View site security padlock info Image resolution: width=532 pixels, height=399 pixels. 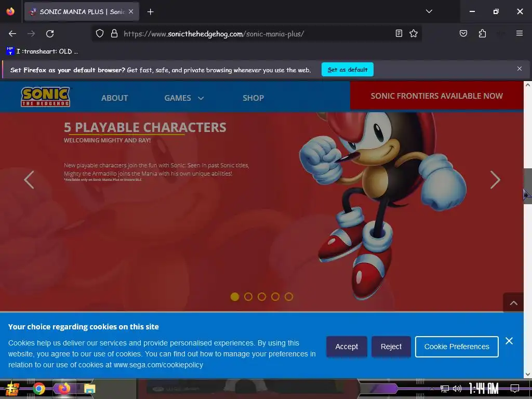pos(114,34)
